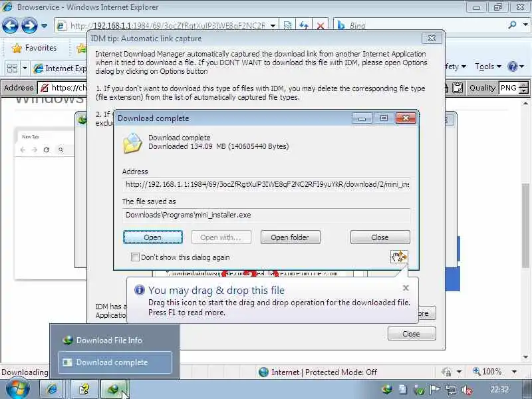Click Internet Explorer taskbar button
The width and height of the screenshot is (532, 399).
coord(52,389)
